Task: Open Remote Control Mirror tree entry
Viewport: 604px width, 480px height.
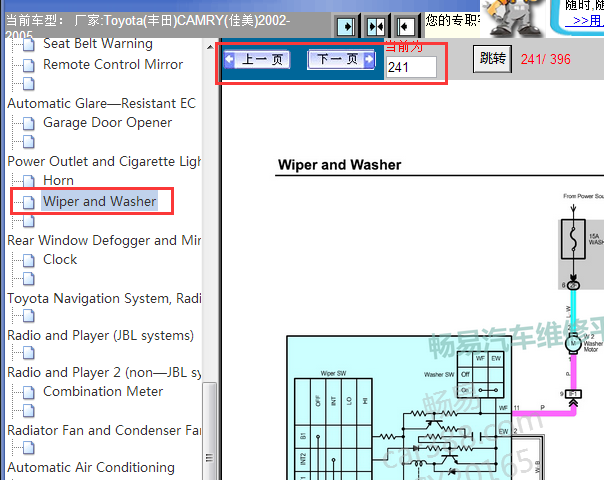Action: tap(113, 64)
